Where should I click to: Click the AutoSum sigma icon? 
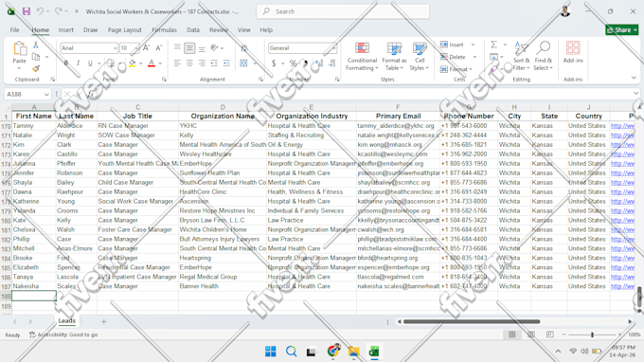[494, 45]
